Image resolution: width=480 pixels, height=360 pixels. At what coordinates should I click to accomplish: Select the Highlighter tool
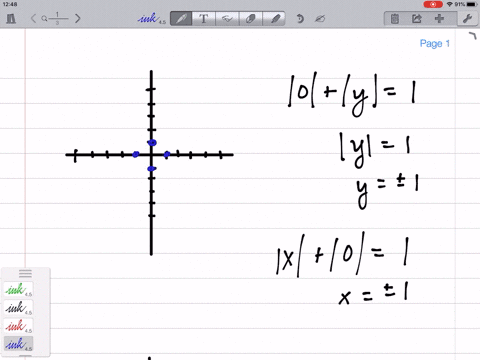click(274, 18)
